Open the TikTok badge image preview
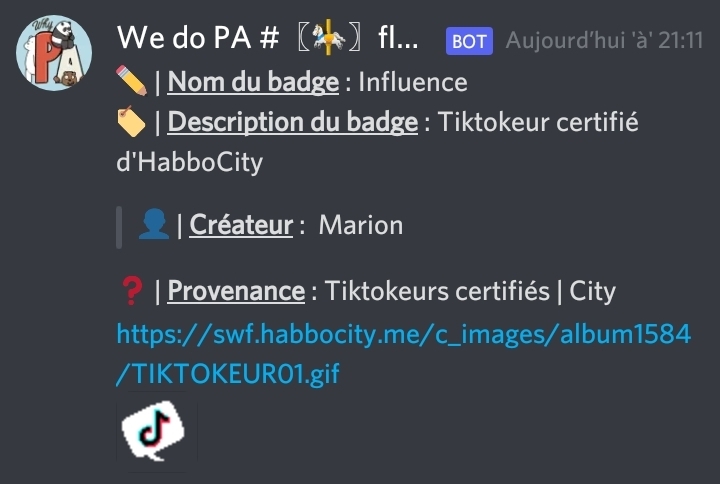The height and width of the screenshot is (484, 720). [x=153, y=431]
